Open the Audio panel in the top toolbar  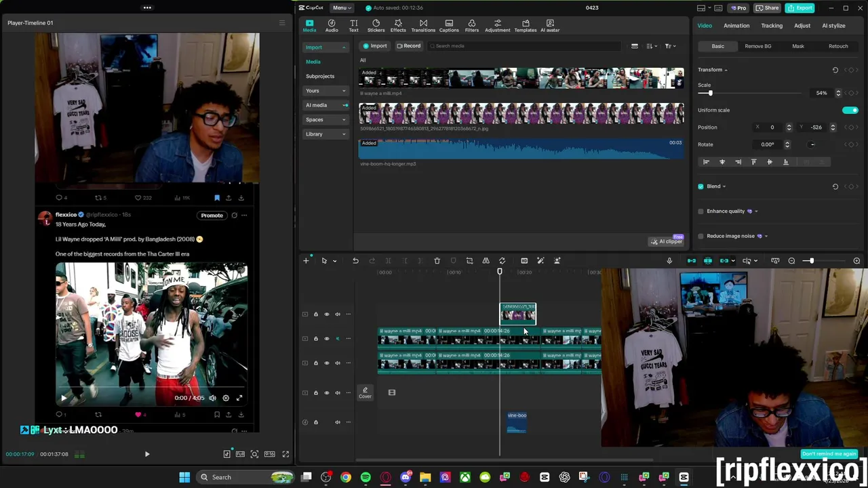click(x=332, y=26)
